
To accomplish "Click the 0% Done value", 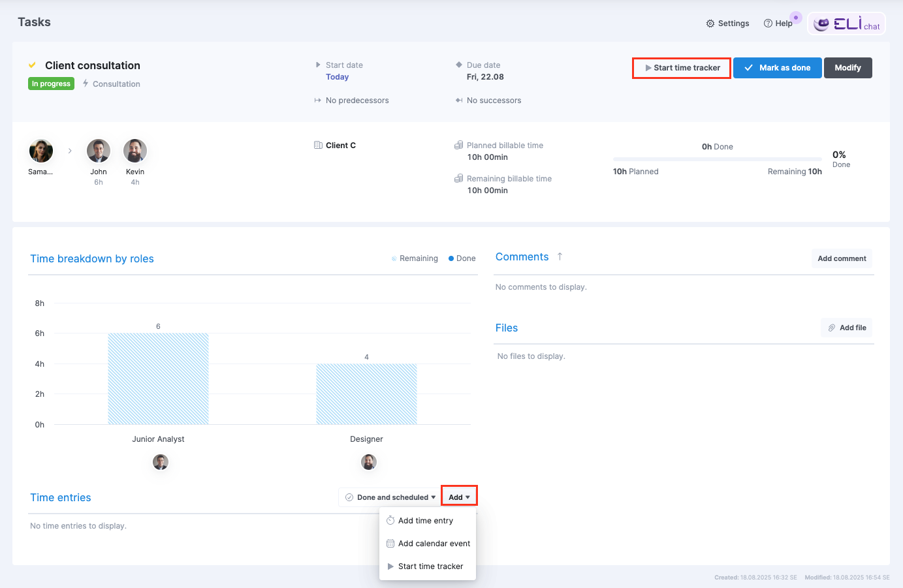I will (x=841, y=159).
